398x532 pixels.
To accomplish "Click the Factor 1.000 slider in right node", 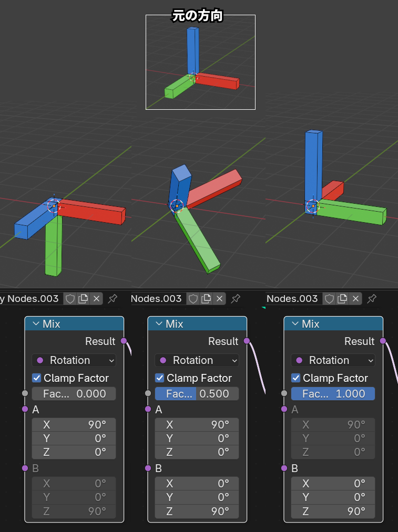I will [x=333, y=394].
